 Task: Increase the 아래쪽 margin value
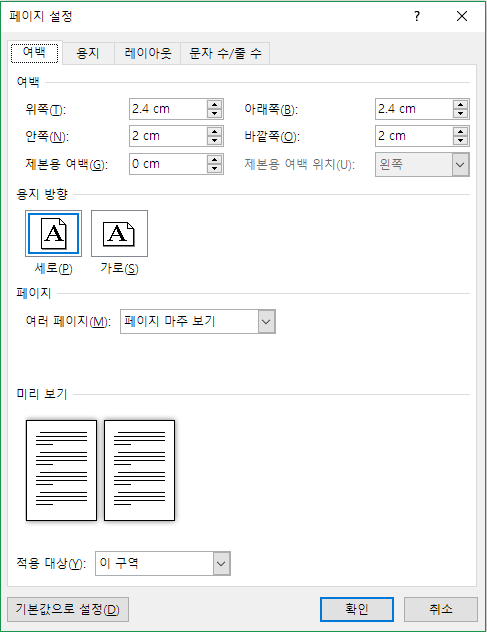point(460,104)
